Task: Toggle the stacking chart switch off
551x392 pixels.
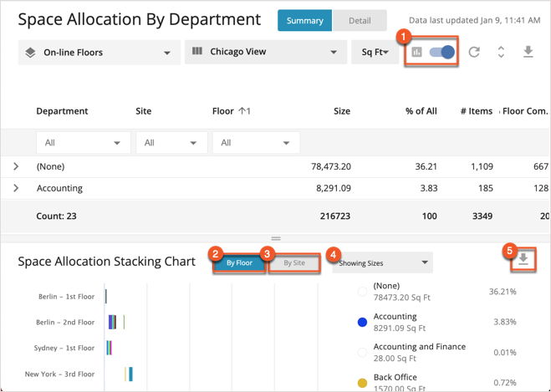Action: click(442, 53)
